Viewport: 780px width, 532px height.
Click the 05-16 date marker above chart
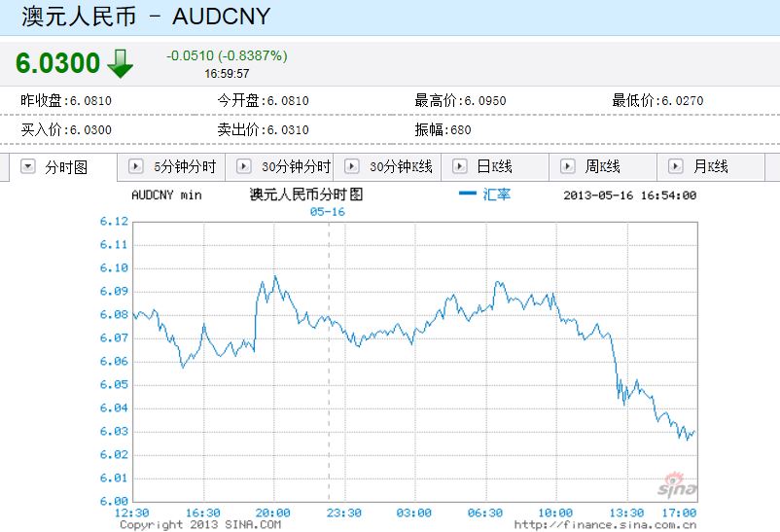click(328, 211)
